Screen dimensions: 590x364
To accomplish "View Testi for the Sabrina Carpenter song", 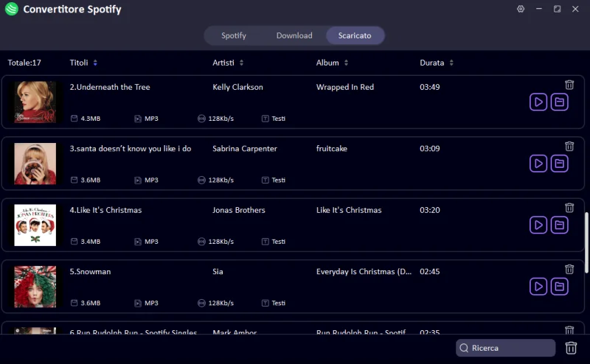I will 274,180.
